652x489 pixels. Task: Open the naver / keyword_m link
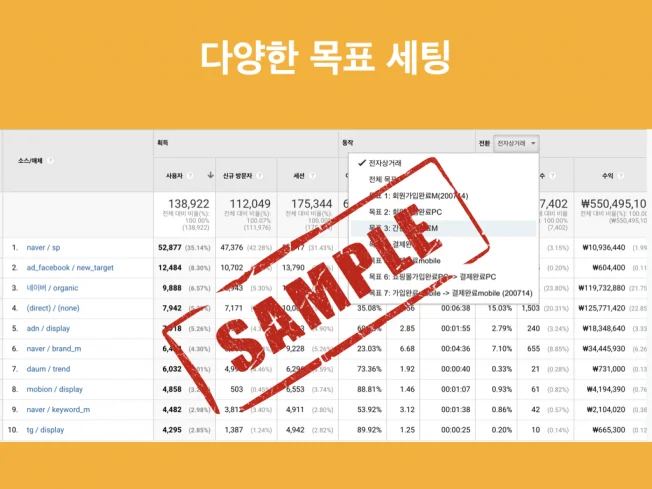[58, 410]
